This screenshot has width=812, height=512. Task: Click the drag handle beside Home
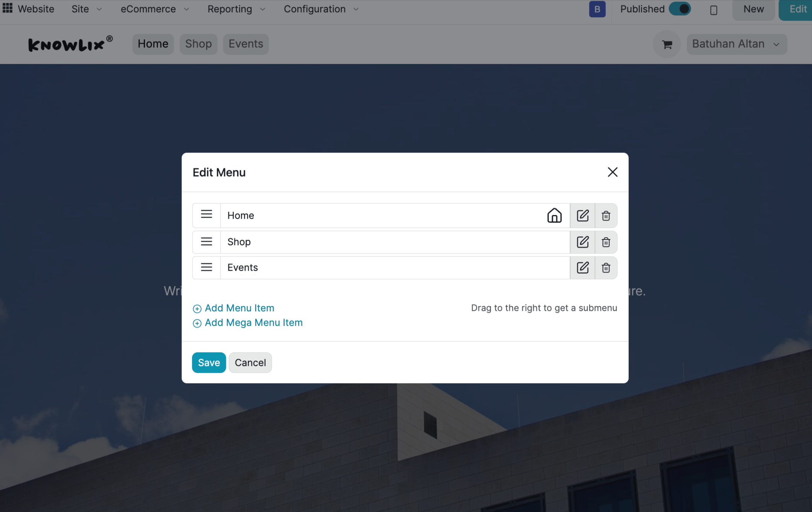point(206,215)
